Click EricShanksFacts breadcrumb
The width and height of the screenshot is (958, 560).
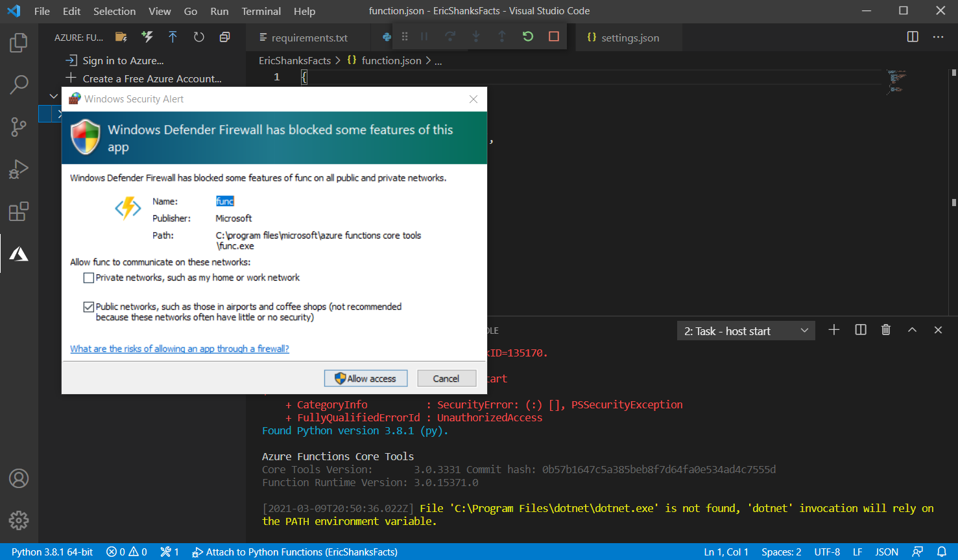click(295, 60)
